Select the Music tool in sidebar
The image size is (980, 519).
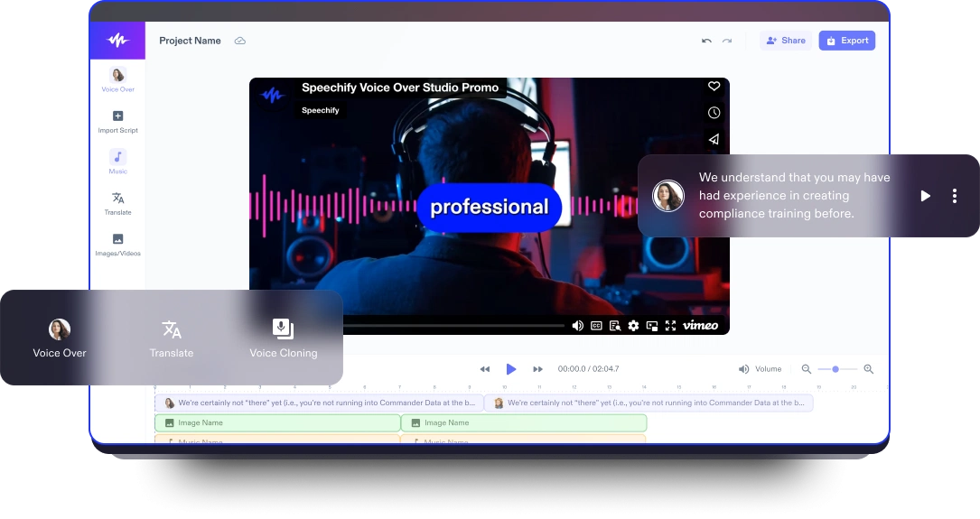point(117,162)
